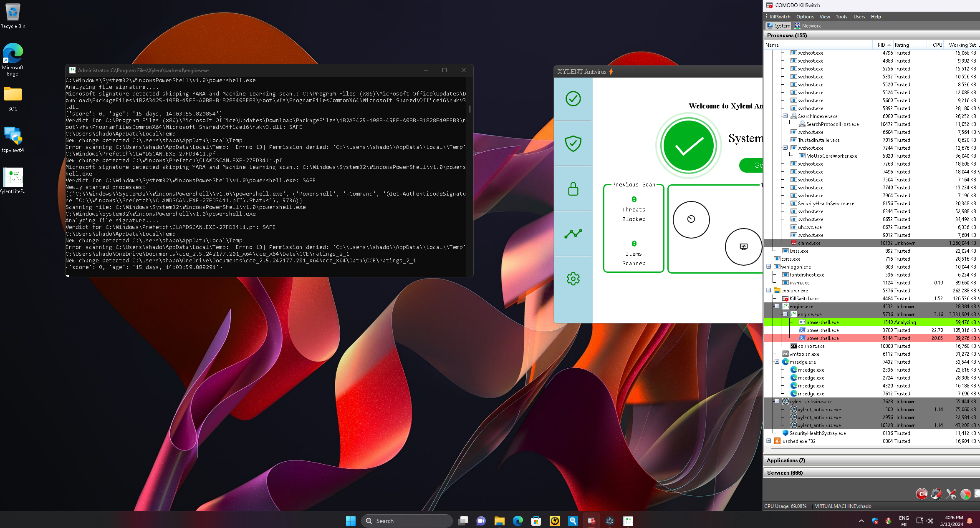Click the circular timer scan button

[691, 219]
